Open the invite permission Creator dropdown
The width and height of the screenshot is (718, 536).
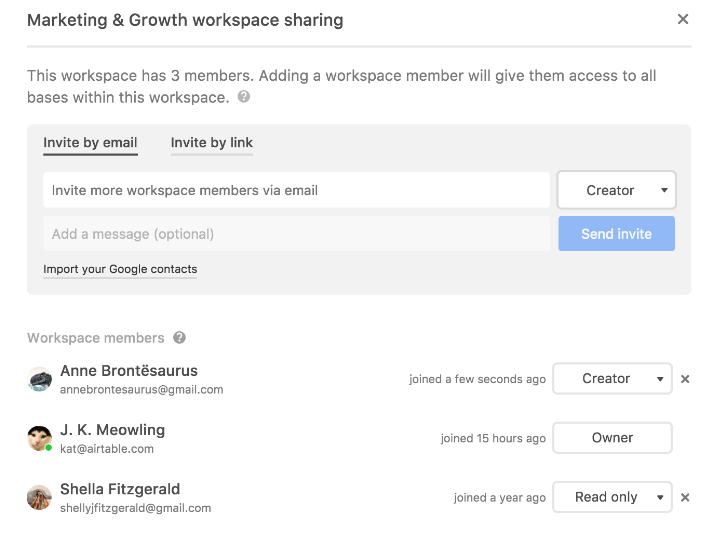pyautogui.click(x=616, y=190)
